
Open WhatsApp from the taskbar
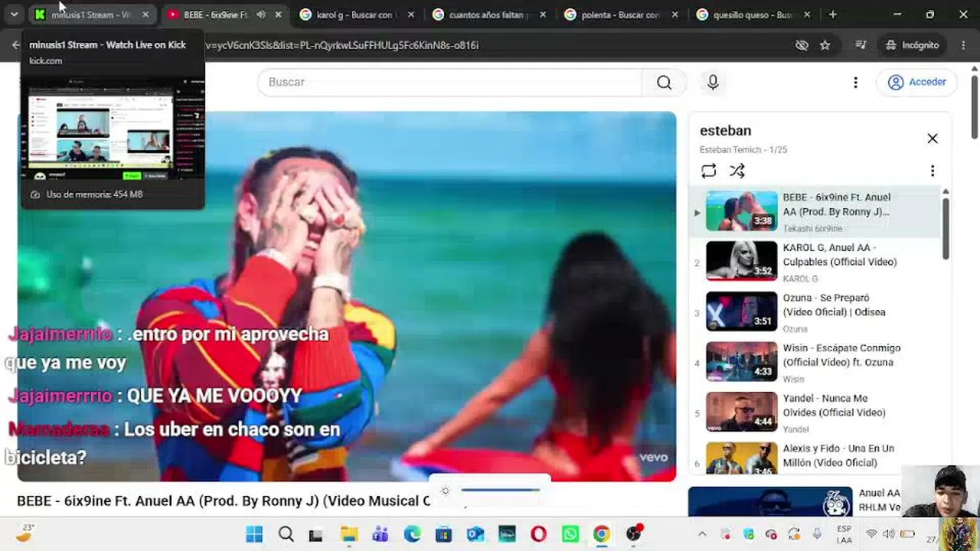(570, 534)
